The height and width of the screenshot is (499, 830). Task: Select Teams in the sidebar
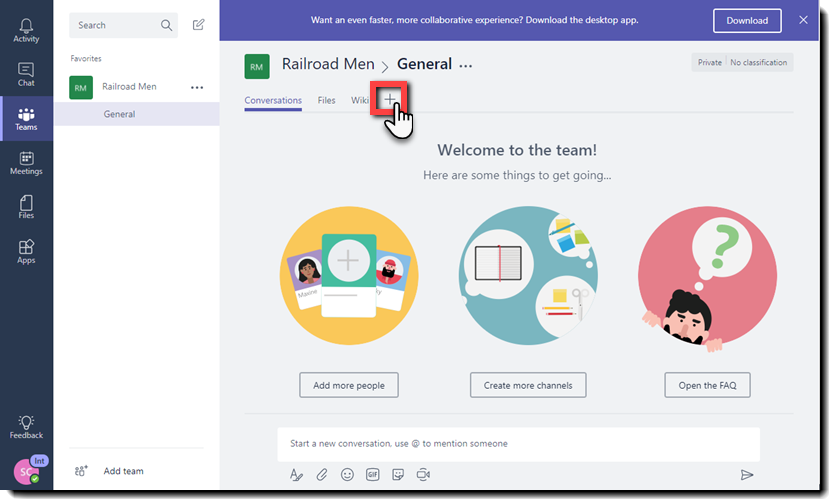point(26,119)
